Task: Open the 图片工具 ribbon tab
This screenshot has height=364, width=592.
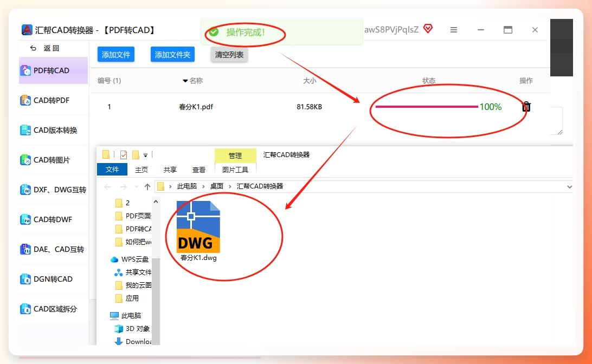Action: pos(235,170)
